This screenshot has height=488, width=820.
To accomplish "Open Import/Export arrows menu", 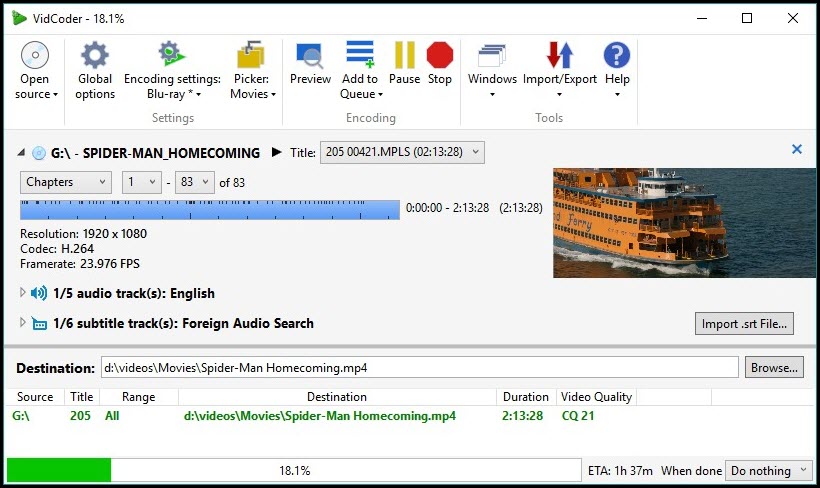I will (560, 71).
